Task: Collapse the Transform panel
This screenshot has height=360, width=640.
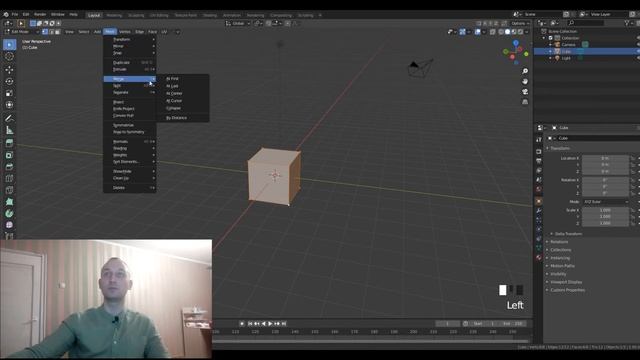Action: coord(559,149)
